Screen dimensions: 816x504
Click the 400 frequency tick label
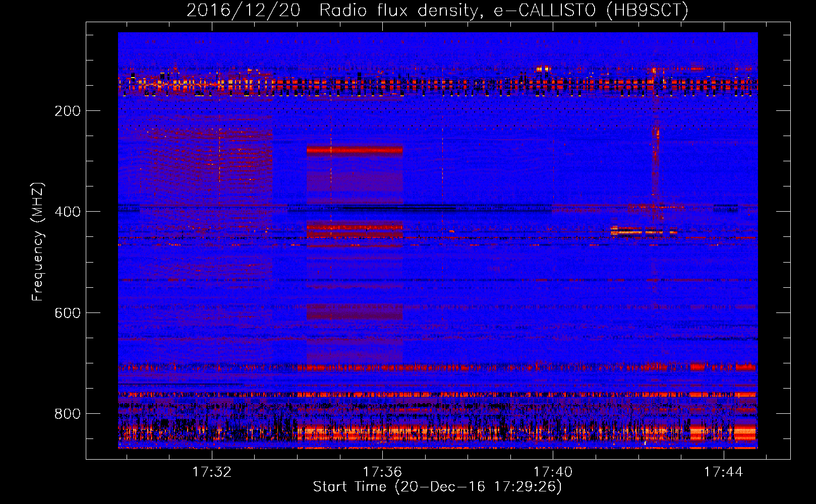point(68,212)
